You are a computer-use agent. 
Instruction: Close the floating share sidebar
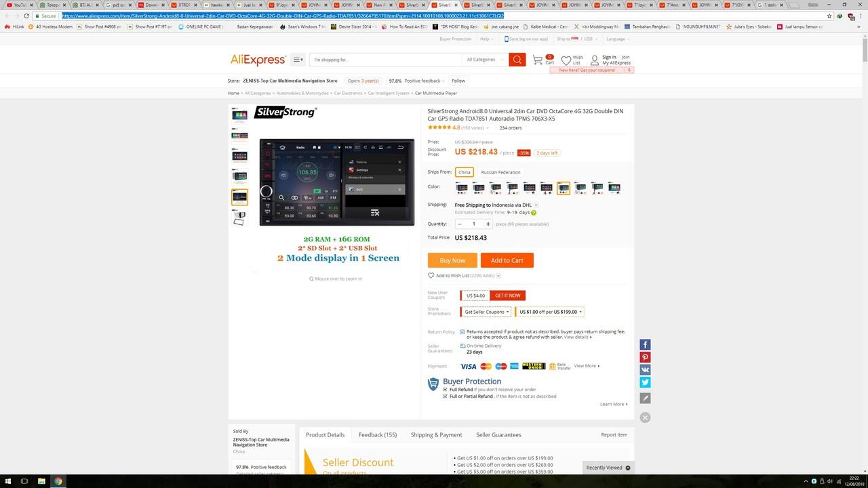tap(645, 418)
